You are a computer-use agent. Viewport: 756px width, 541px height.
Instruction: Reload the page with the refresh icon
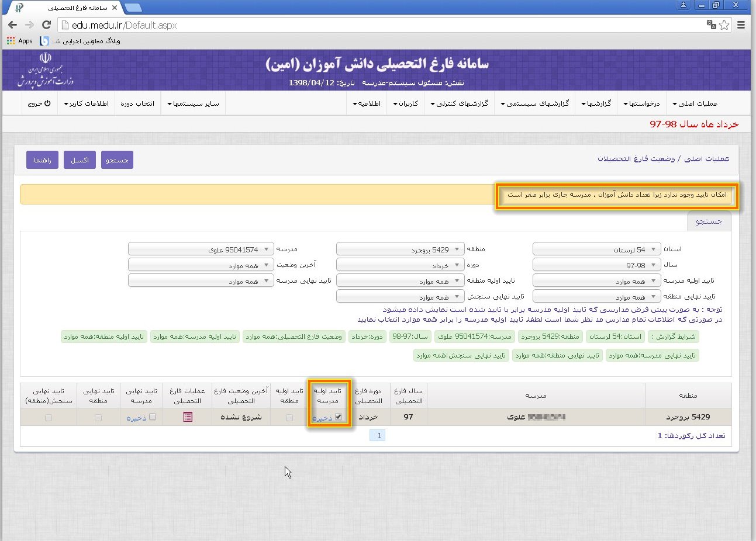coord(46,25)
